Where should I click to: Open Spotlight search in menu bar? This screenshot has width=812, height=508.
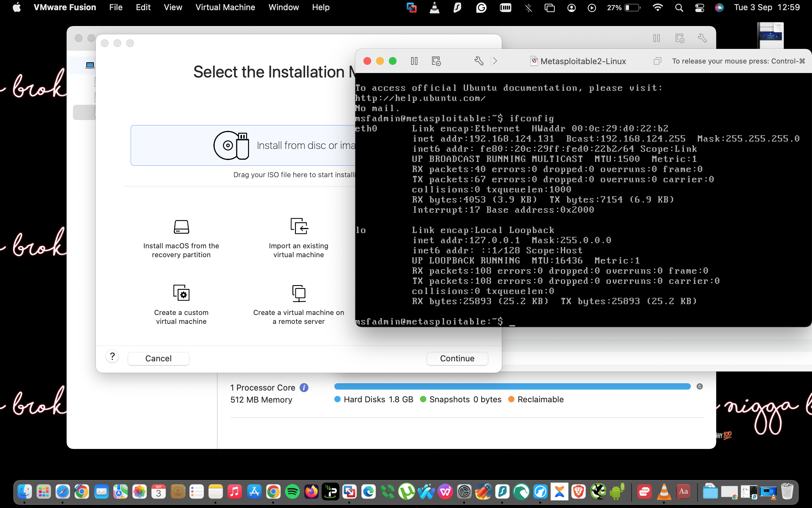[x=679, y=7]
